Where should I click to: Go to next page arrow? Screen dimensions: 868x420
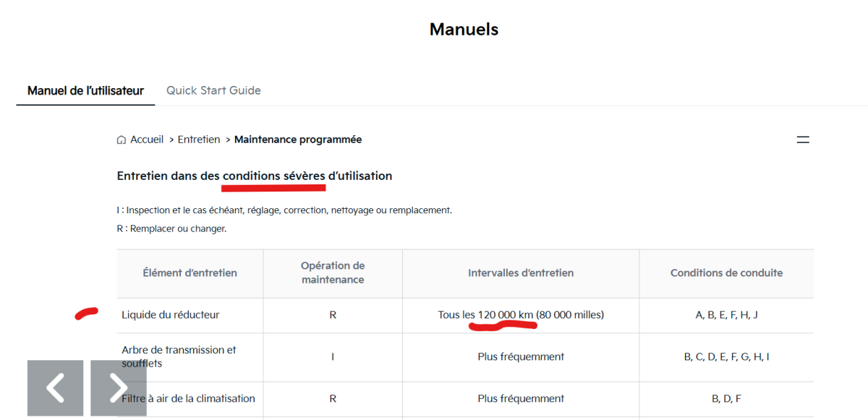pyautogui.click(x=119, y=388)
